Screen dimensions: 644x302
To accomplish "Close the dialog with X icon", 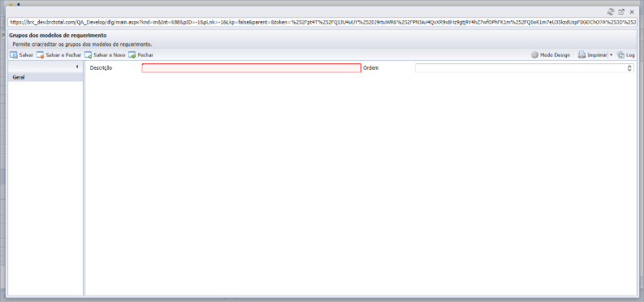I will coord(632,12).
